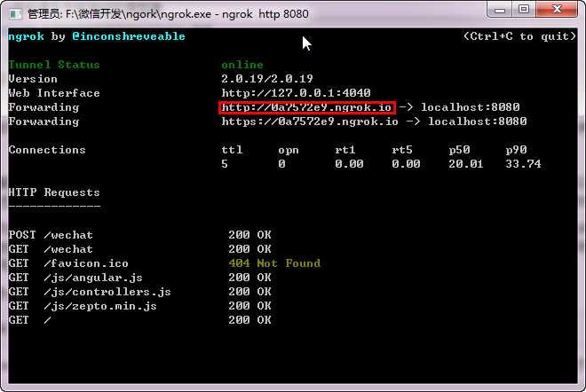The width and height of the screenshot is (586, 392).
Task: Click the window title text 'ngrok http 8080'
Action: click(x=265, y=14)
